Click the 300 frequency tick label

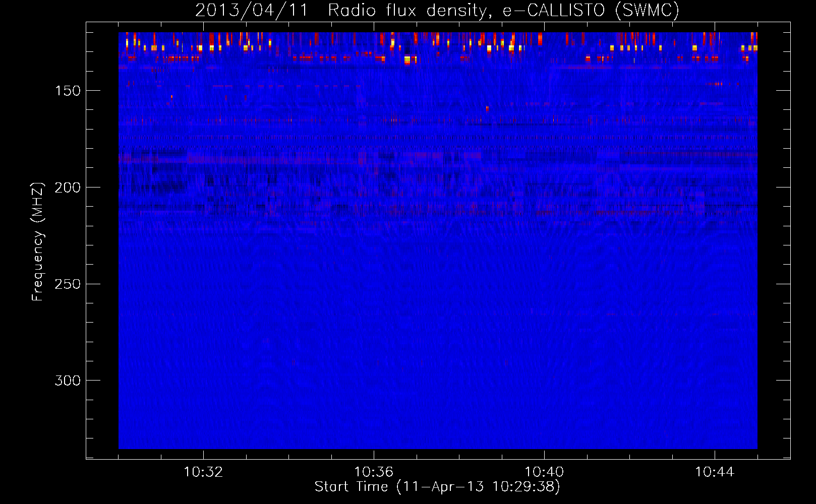coord(68,381)
